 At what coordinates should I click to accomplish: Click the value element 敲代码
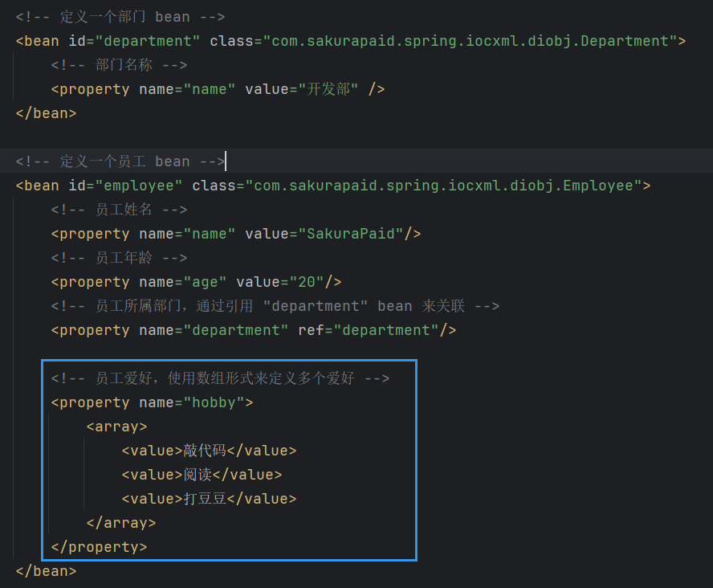(210, 451)
